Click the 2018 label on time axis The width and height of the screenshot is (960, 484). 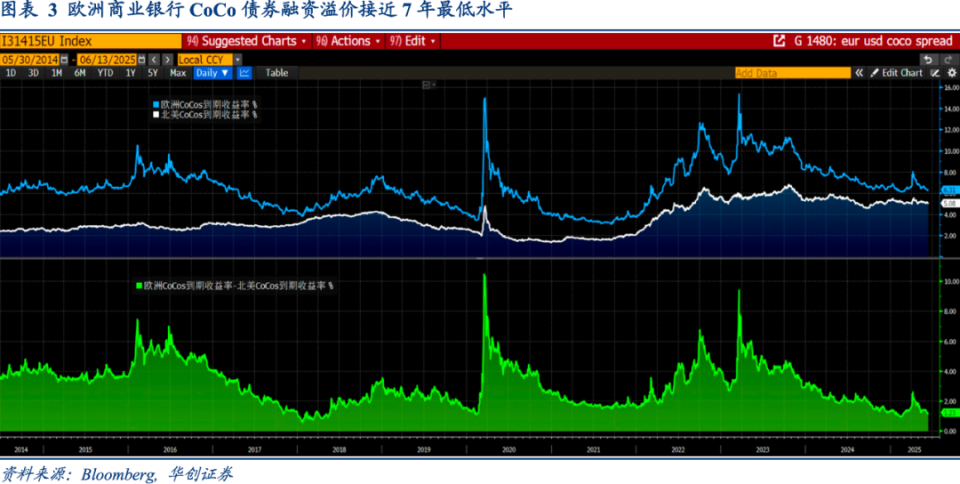(x=339, y=450)
